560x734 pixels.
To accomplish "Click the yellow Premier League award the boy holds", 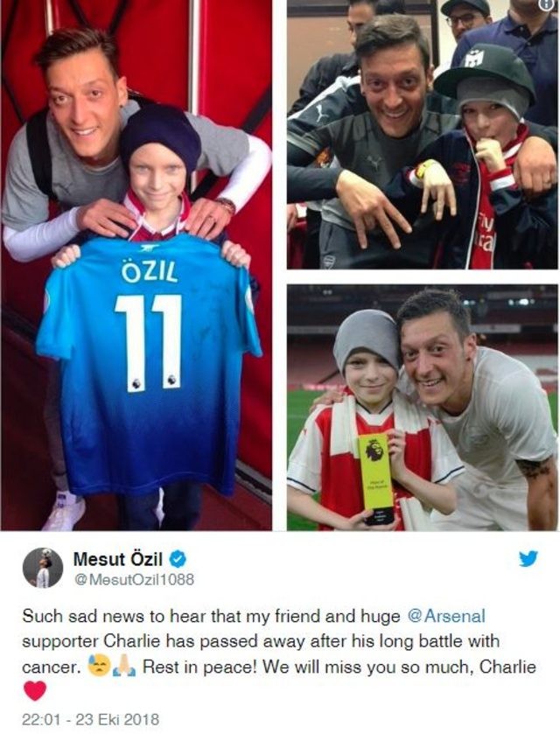I will 377,479.
